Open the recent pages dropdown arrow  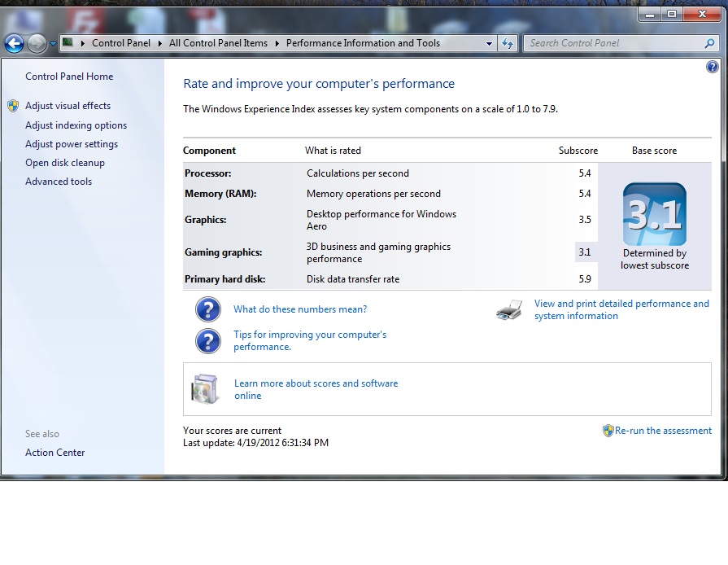(x=53, y=44)
